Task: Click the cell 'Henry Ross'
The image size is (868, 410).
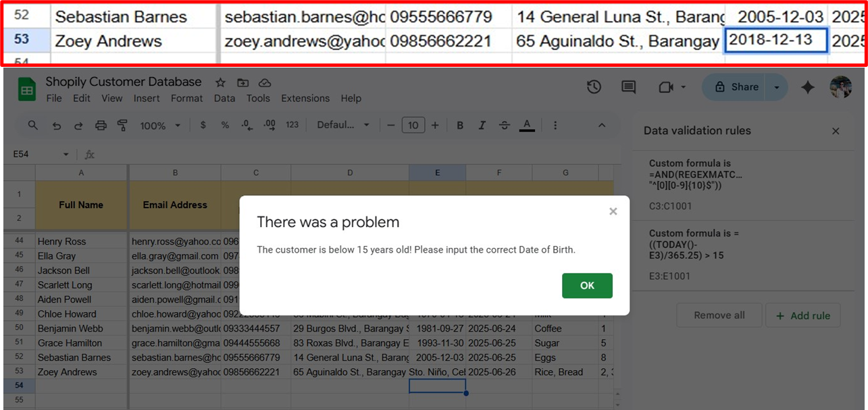Action: pos(81,241)
